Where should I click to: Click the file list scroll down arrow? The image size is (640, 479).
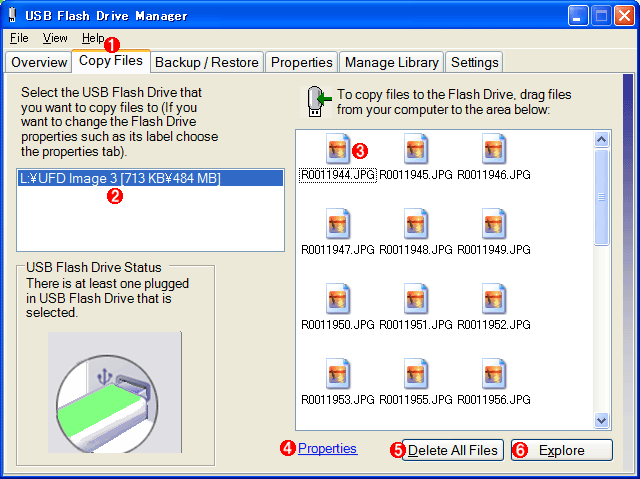click(x=601, y=420)
